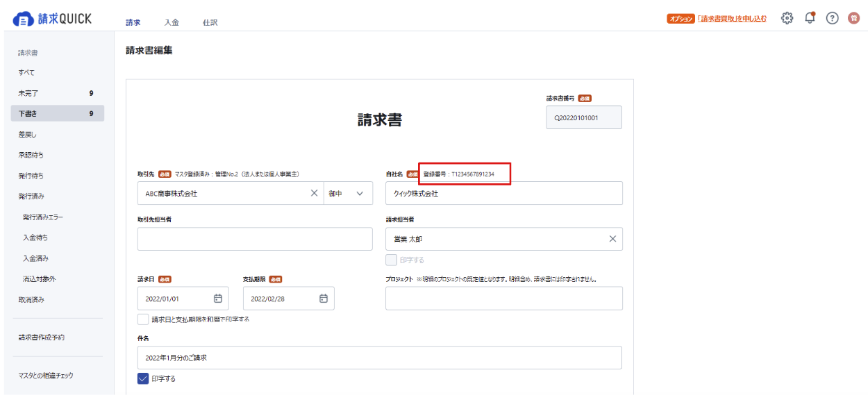This screenshot has height=400, width=868.
Task: Clear ABC商事株式会社 with the X icon
Action: click(x=314, y=194)
